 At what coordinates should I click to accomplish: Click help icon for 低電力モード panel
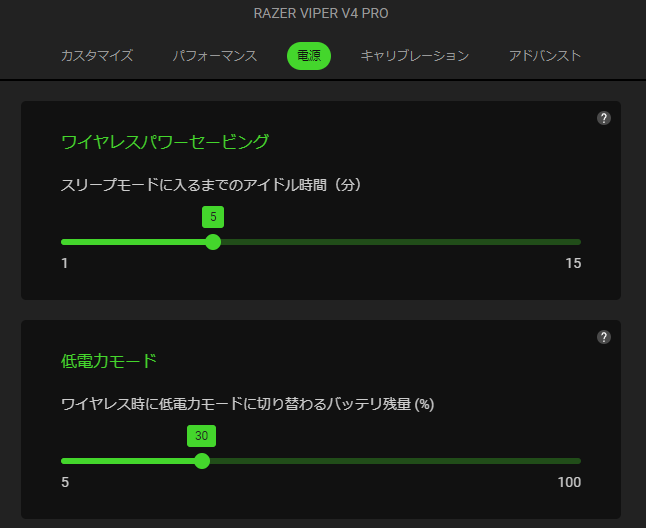[x=604, y=337]
